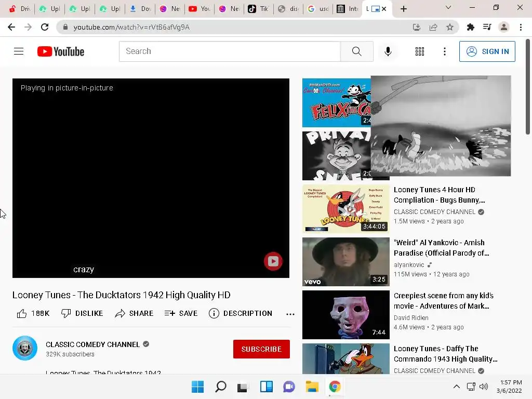Reload the YouTube page

pos(45,27)
